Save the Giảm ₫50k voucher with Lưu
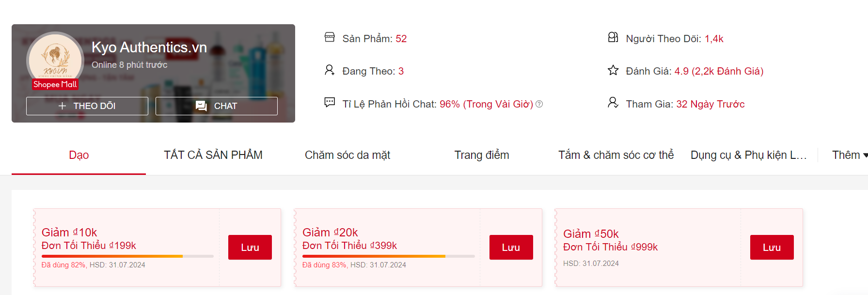 coord(772,247)
